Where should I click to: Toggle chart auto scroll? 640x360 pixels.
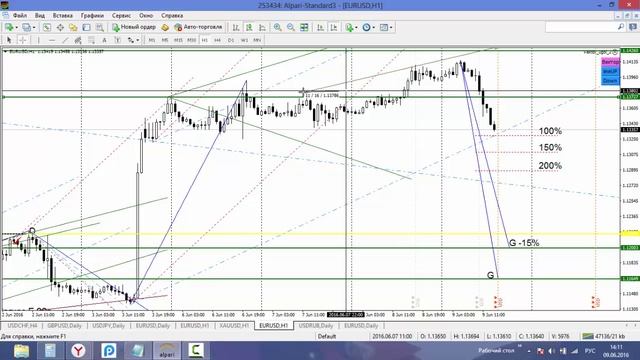(x=320, y=27)
